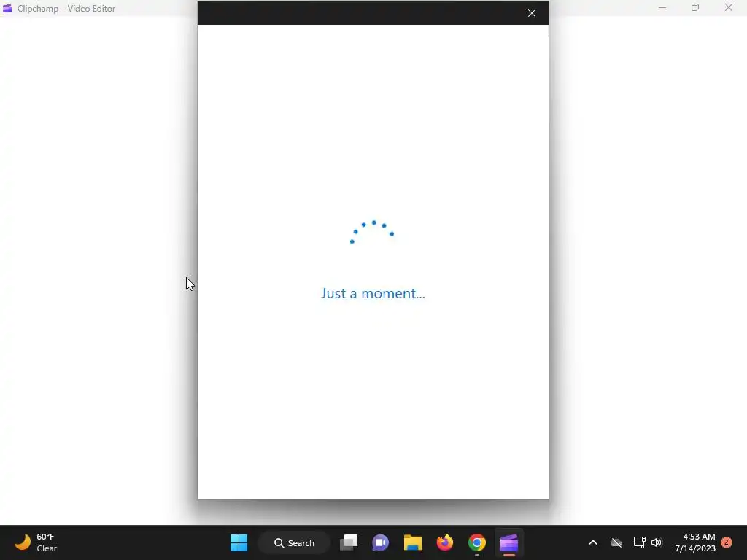Select the Clipchamp taskbar icon
Screen dimensions: 747x560
coord(508,542)
